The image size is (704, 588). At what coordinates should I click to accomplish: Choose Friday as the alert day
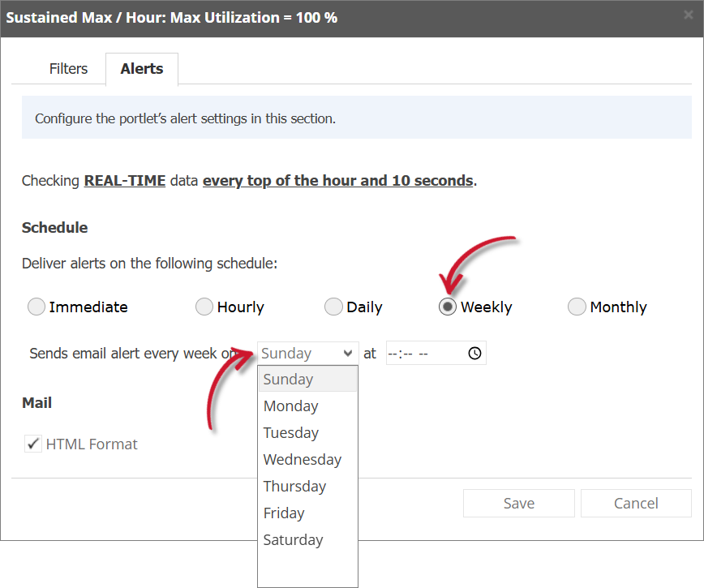284,513
